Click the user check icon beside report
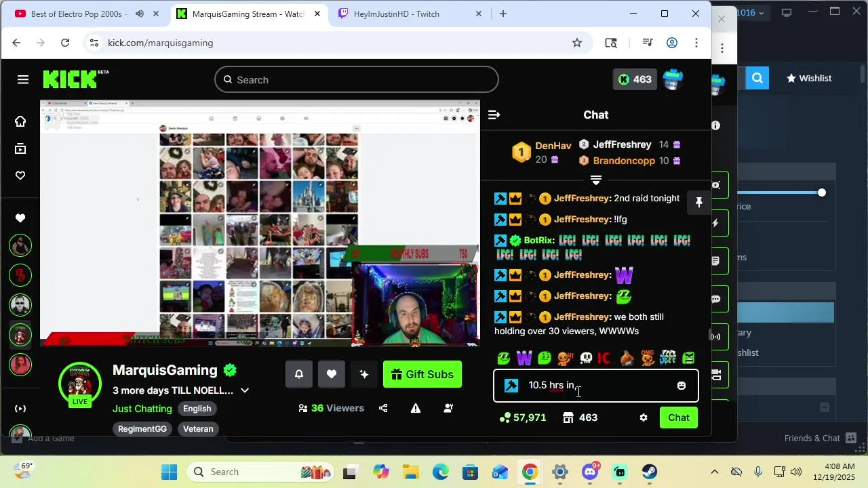868x488 pixels. (448, 408)
